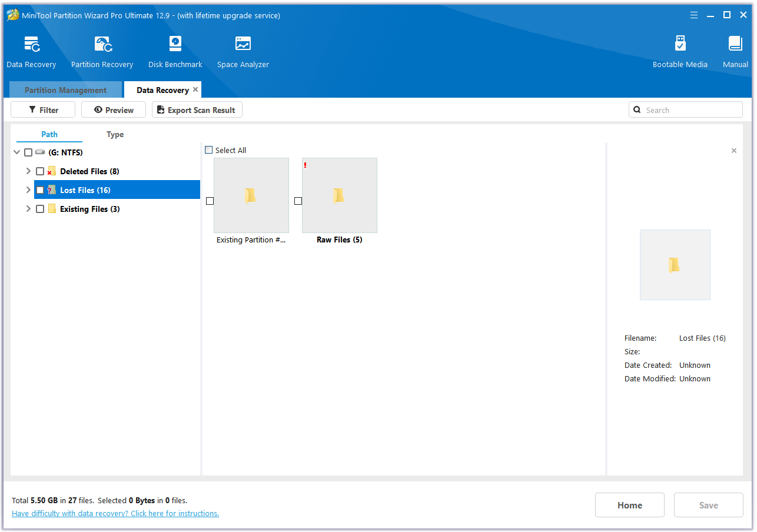Open the Space Analyzer tool

point(243,45)
